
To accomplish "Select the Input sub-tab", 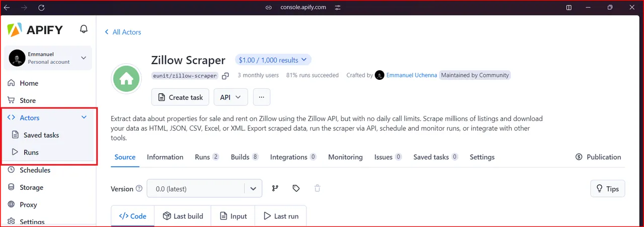I will 233,216.
